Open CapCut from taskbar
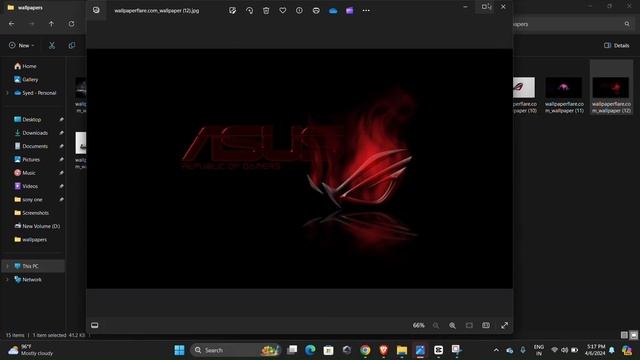Image resolution: width=640 pixels, height=360 pixels. pos(438,350)
